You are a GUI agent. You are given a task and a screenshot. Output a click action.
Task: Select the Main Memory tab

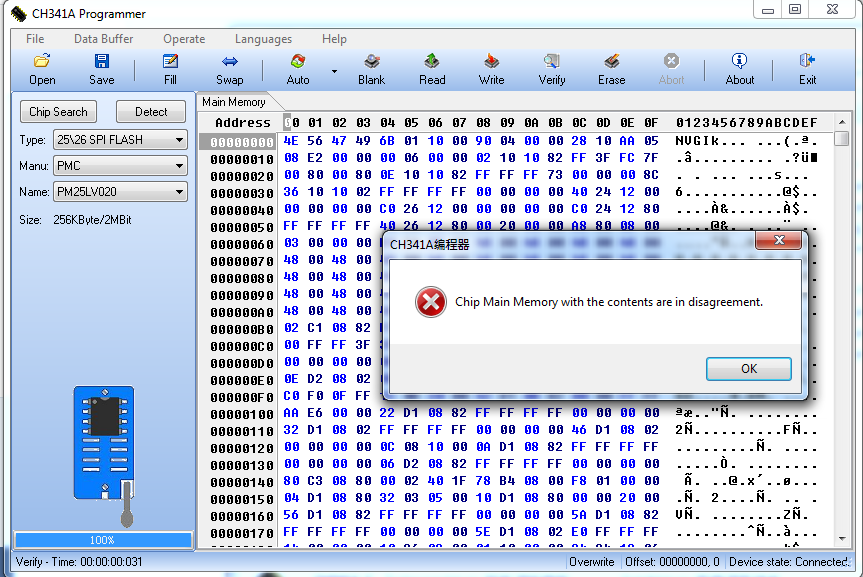pos(234,102)
